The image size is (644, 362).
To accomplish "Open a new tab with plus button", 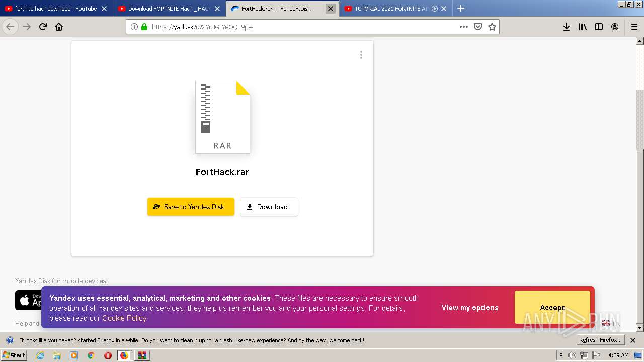I will click(x=461, y=8).
